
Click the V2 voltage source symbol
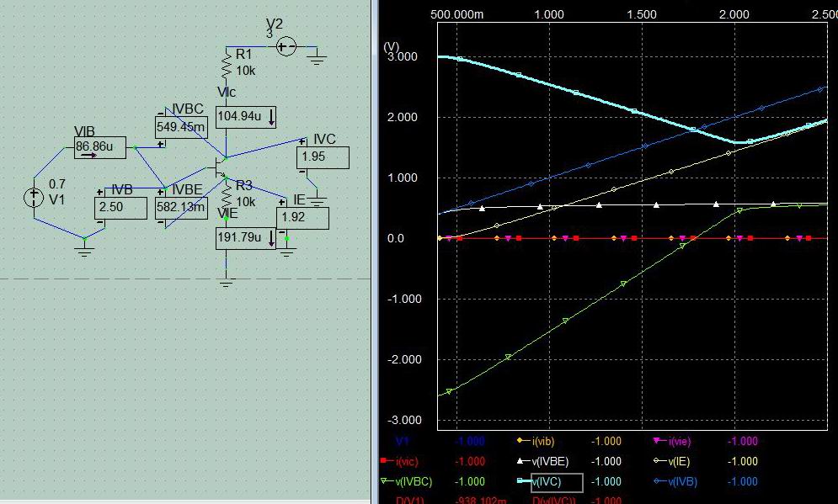tap(286, 47)
